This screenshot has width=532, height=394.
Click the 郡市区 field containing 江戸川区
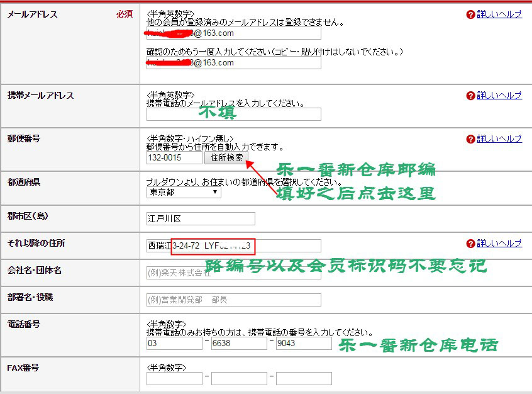click(201, 219)
